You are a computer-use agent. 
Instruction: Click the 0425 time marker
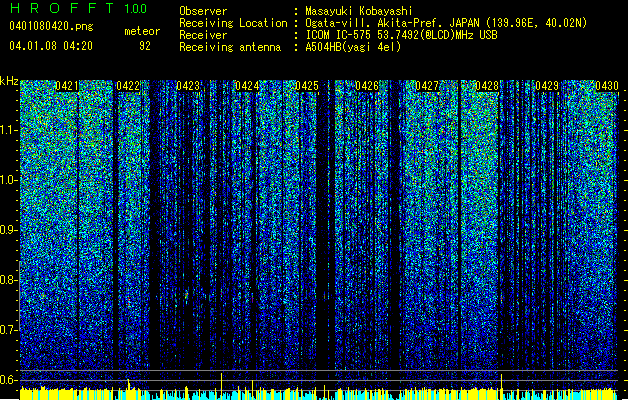click(x=307, y=86)
